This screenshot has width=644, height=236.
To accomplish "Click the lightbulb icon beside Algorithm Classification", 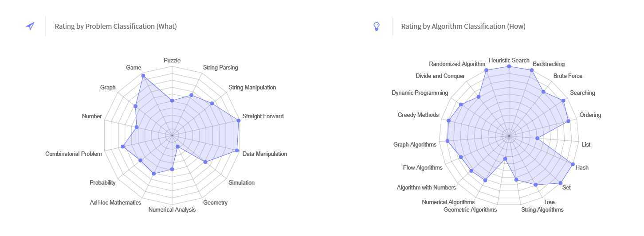I will [x=377, y=26].
